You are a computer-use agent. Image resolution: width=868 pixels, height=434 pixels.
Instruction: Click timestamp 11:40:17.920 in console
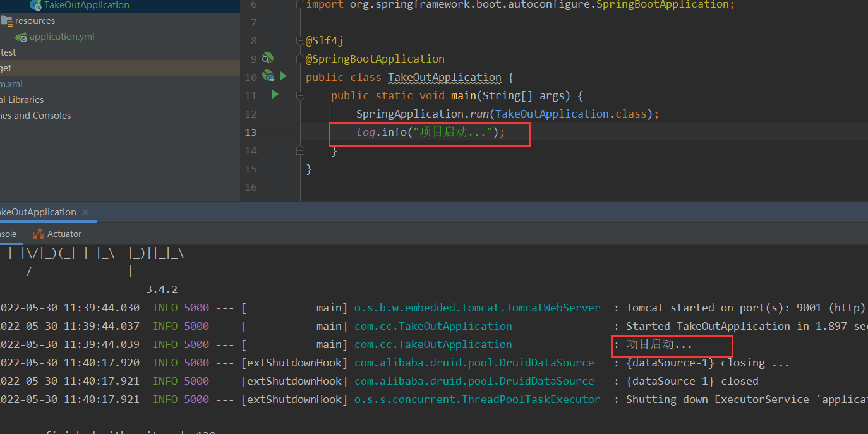tap(102, 363)
